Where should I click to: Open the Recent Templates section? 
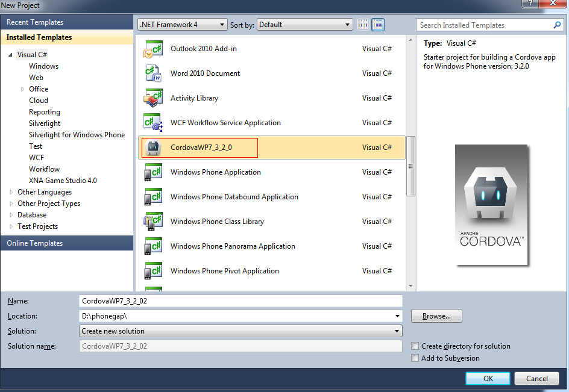(67, 22)
